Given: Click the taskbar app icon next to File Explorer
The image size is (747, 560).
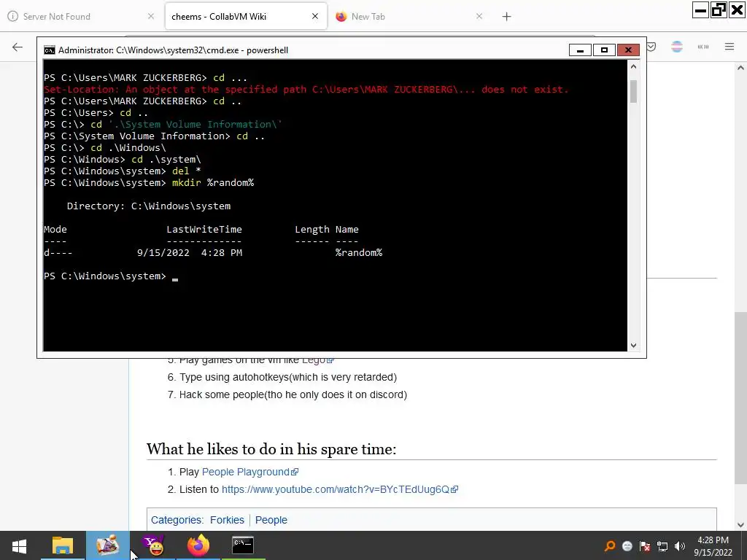Looking at the screenshot, I should 108,545.
